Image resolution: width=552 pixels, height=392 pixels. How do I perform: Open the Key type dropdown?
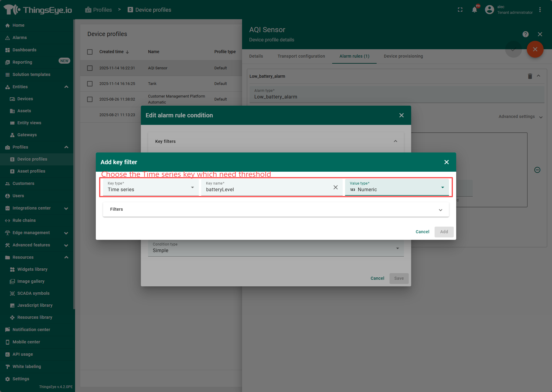[x=151, y=187]
